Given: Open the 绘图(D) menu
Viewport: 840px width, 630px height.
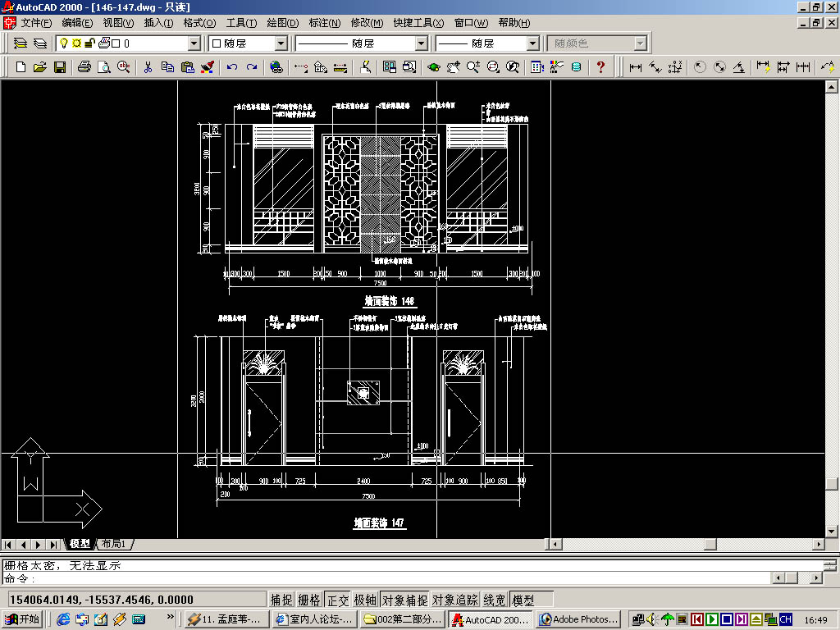Looking at the screenshot, I should point(282,23).
